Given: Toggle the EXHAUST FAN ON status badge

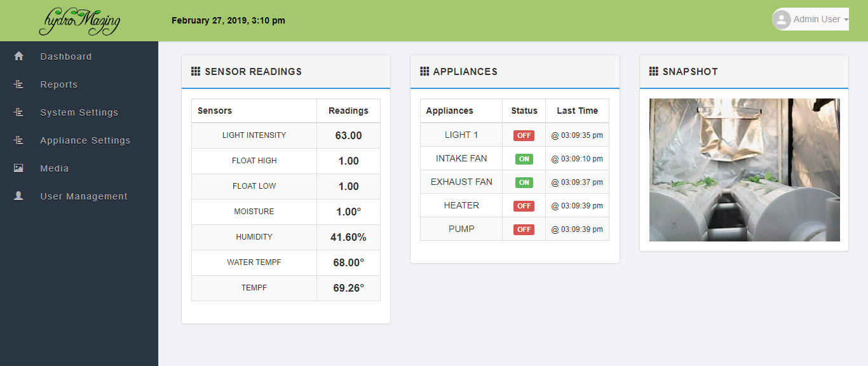Looking at the screenshot, I should click(x=524, y=182).
